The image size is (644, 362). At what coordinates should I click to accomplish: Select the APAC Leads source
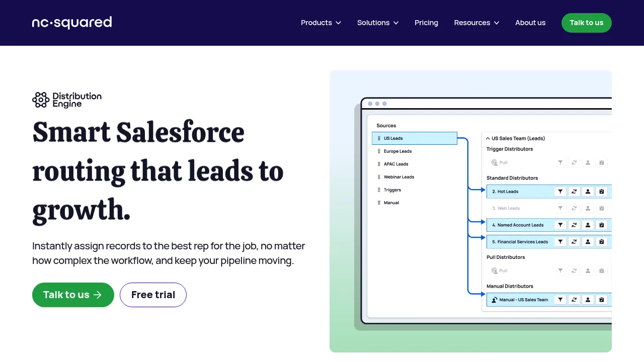(x=396, y=164)
